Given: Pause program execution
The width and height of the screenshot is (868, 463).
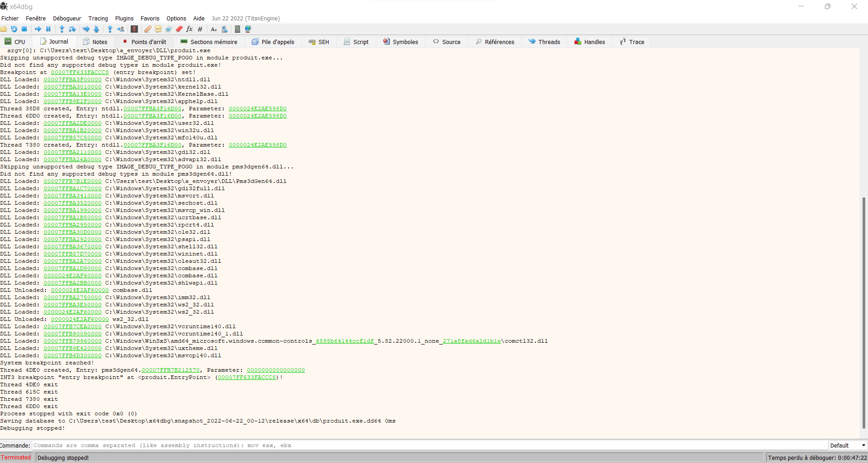Looking at the screenshot, I should click(48, 29).
